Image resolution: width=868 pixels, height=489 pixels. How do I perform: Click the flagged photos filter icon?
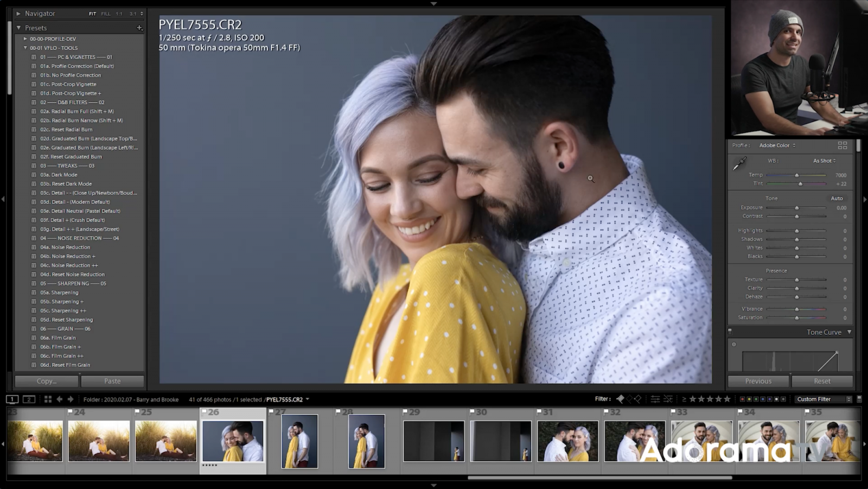tap(620, 399)
